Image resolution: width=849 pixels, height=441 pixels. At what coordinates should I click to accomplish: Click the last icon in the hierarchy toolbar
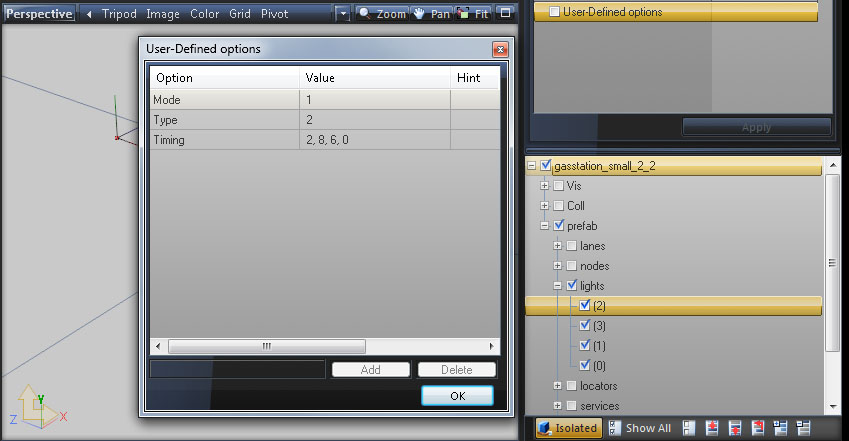[x=803, y=428]
